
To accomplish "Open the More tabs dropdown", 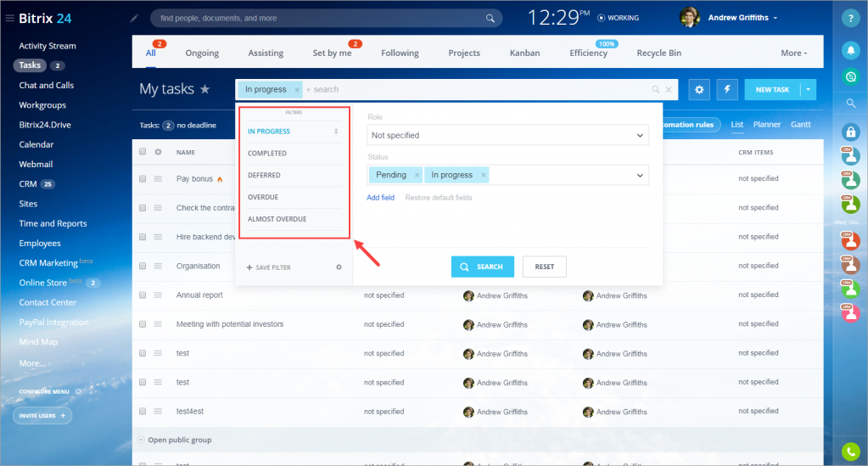I will click(794, 53).
